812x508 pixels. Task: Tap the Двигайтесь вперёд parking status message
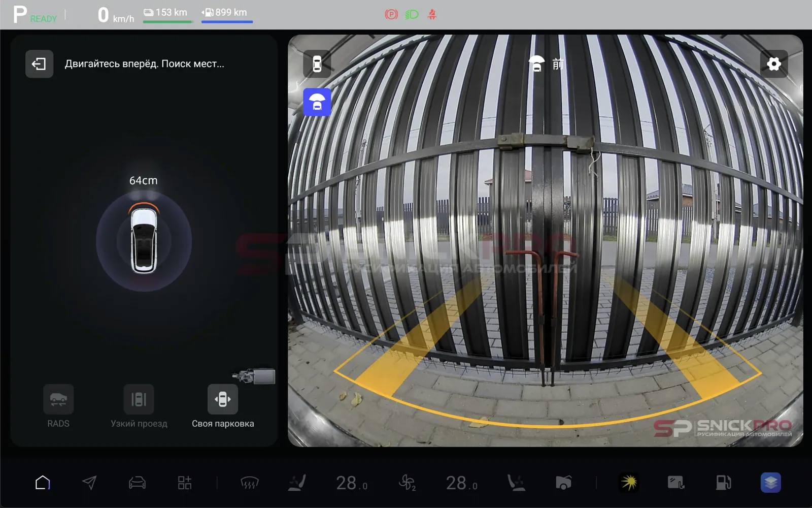[144, 64]
